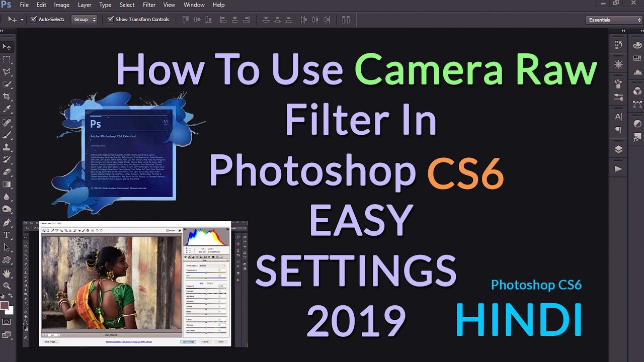Open the Adjustments panel icon

click(637, 124)
